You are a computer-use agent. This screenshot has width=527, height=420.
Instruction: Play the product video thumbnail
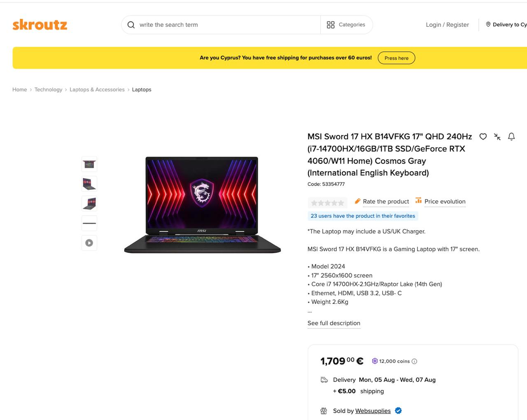coord(89,243)
